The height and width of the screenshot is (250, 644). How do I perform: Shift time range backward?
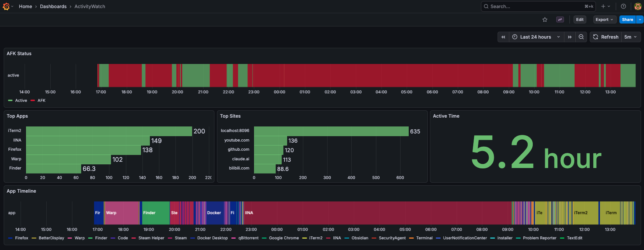click(x=503, y=37)
